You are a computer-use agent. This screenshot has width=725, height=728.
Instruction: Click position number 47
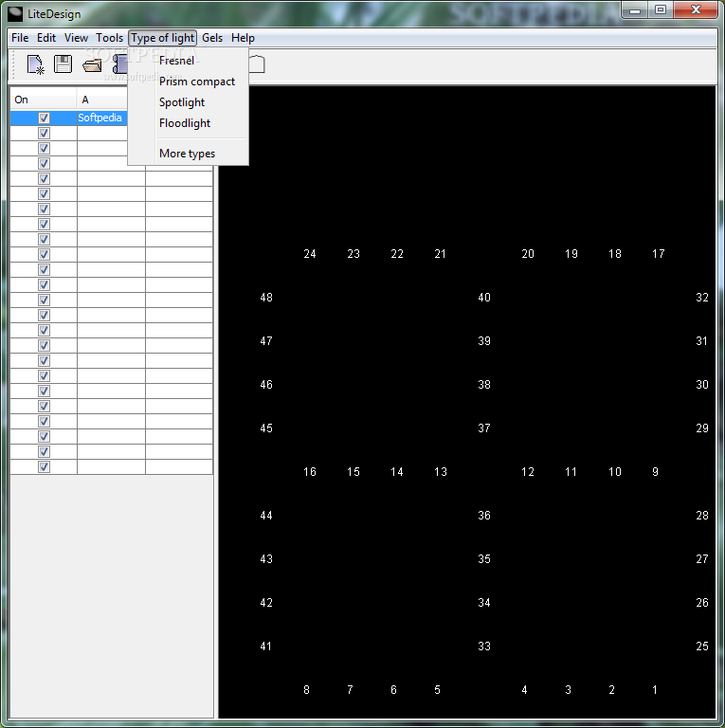[266, 341]
